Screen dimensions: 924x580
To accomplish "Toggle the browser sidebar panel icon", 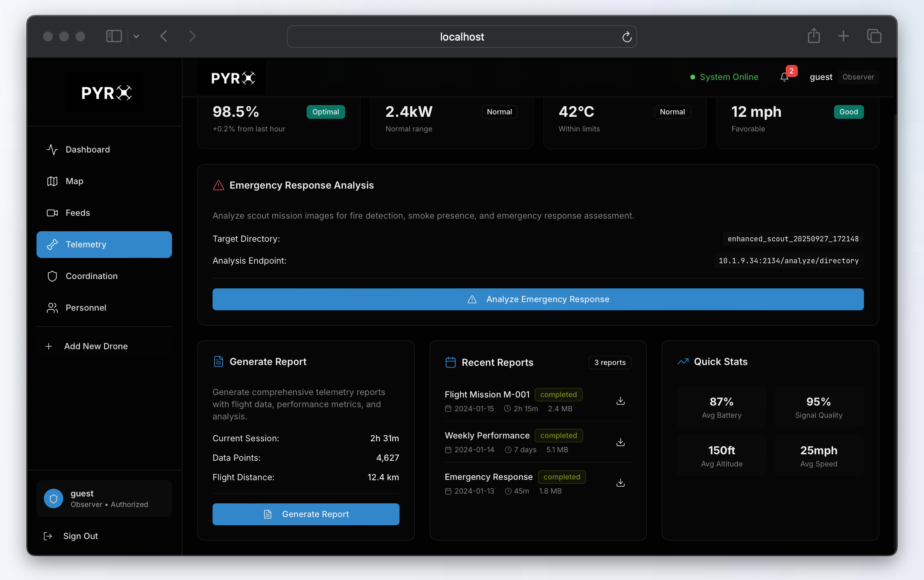I will click(x=114, y=37).
